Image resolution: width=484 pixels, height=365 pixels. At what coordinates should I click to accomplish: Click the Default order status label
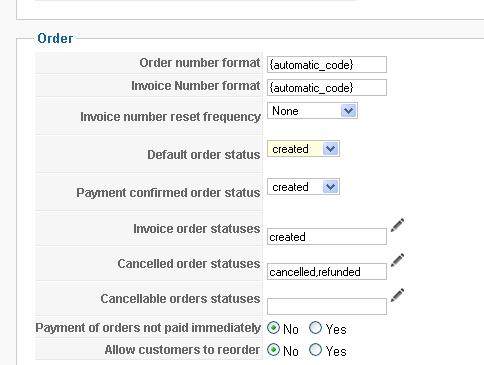tap(204, 155)
